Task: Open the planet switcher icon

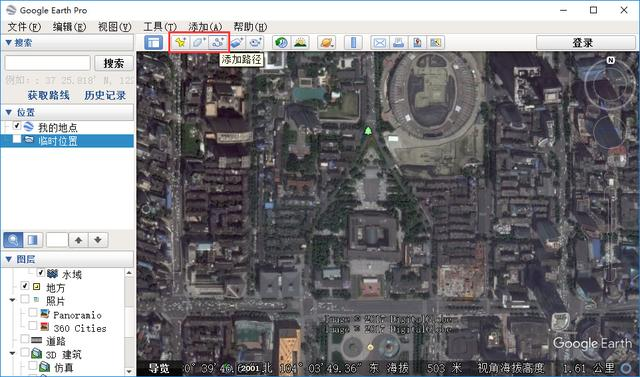Action: click(x=327, y=42)
